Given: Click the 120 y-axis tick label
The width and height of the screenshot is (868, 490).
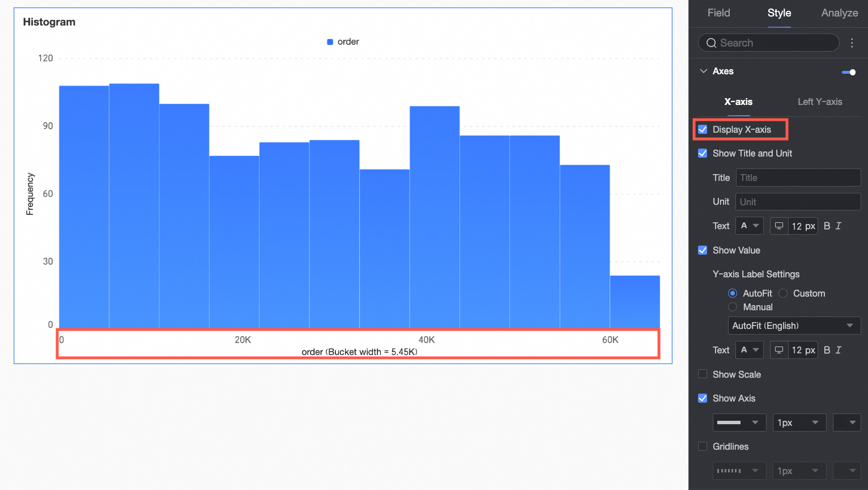Looking at the screenshot, I should [x=45, y=58].
